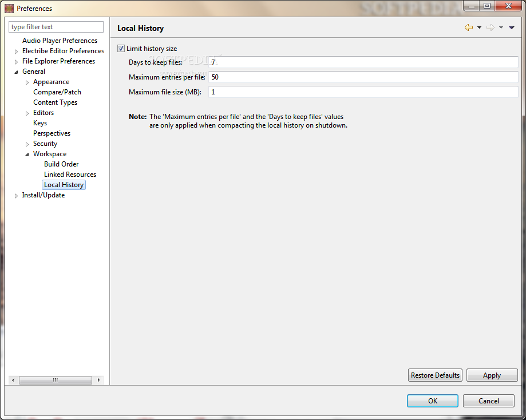Viewport: 526px width, 420px height.
Task: Select the Workspace preferences item
Action: pos(50,154)
